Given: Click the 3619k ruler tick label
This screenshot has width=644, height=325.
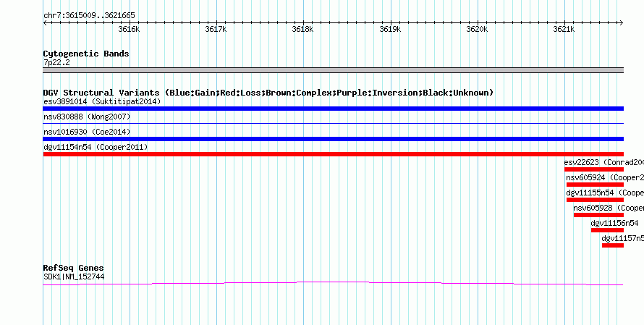Looking at the screenshot, I should [390, 29].
